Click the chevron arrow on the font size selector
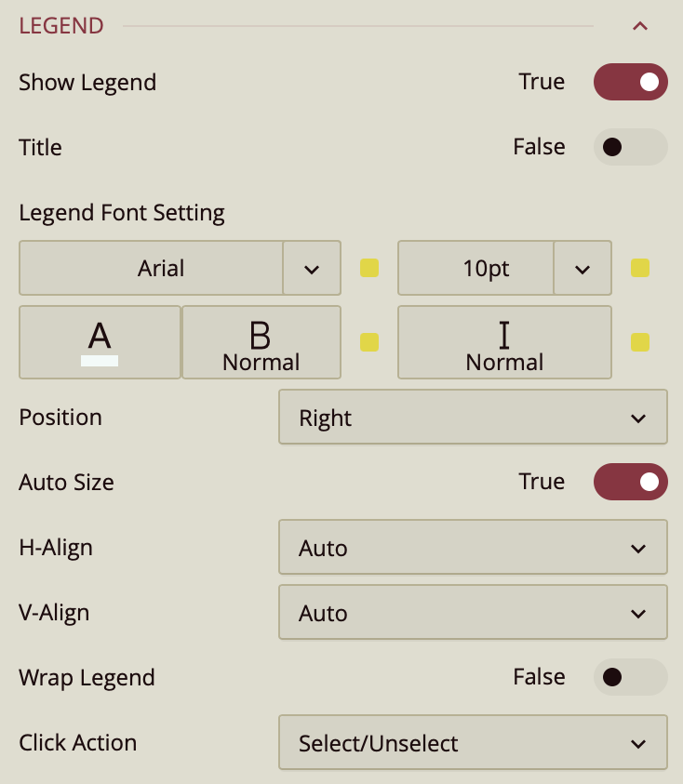The height and width of the screenshot is (784, 683). click(x=583, y=268)
